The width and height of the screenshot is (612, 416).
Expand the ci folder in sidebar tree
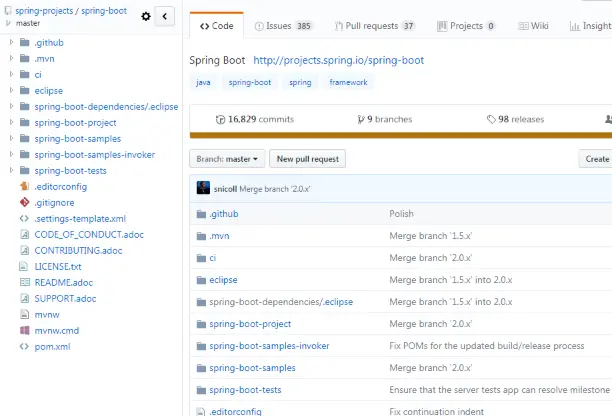point(11,74)
